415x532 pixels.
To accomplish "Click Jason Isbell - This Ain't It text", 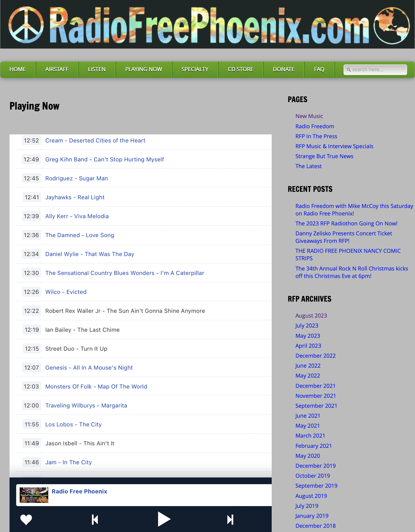I will (x=80, y=443).
